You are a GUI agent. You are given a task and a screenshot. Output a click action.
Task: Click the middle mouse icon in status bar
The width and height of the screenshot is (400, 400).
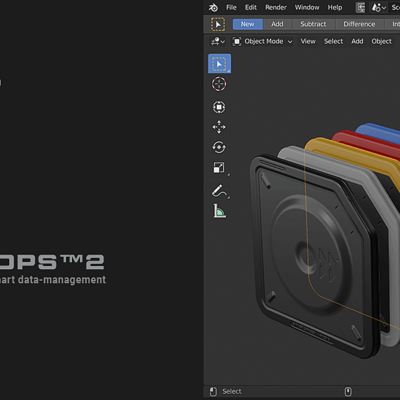[348, 392]
